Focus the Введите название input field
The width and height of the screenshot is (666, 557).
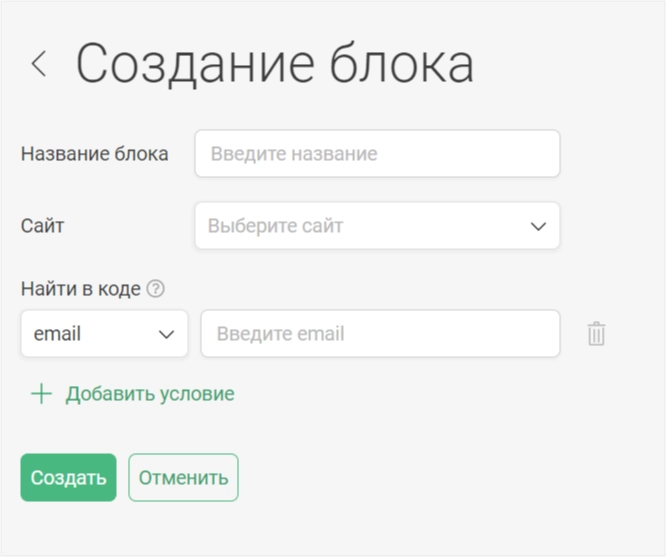tap(378, 153)
